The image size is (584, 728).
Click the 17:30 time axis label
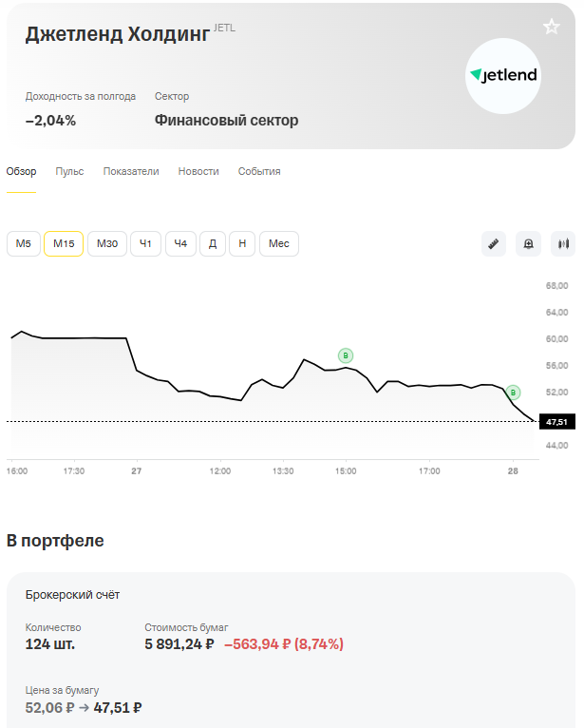[x=74, y=471]
